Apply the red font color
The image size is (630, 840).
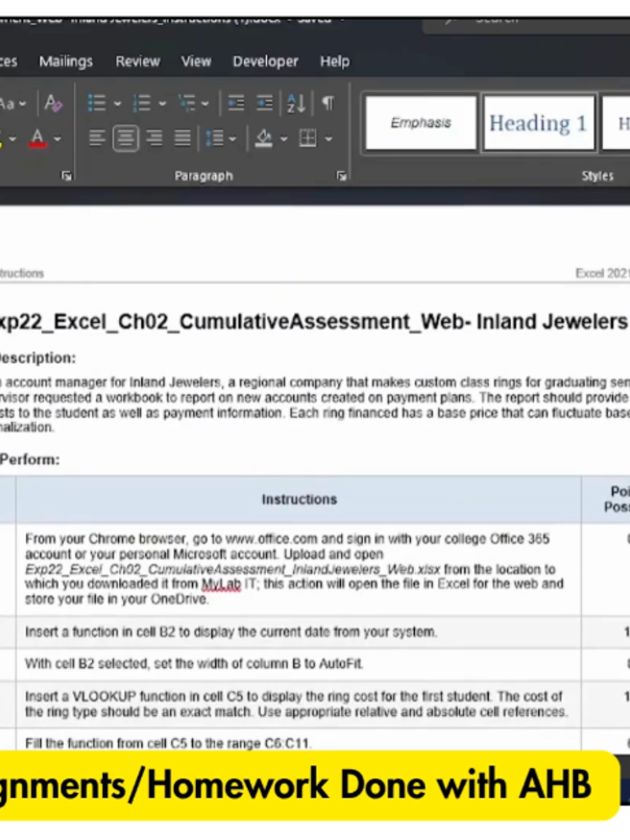[x=37, y=138]
